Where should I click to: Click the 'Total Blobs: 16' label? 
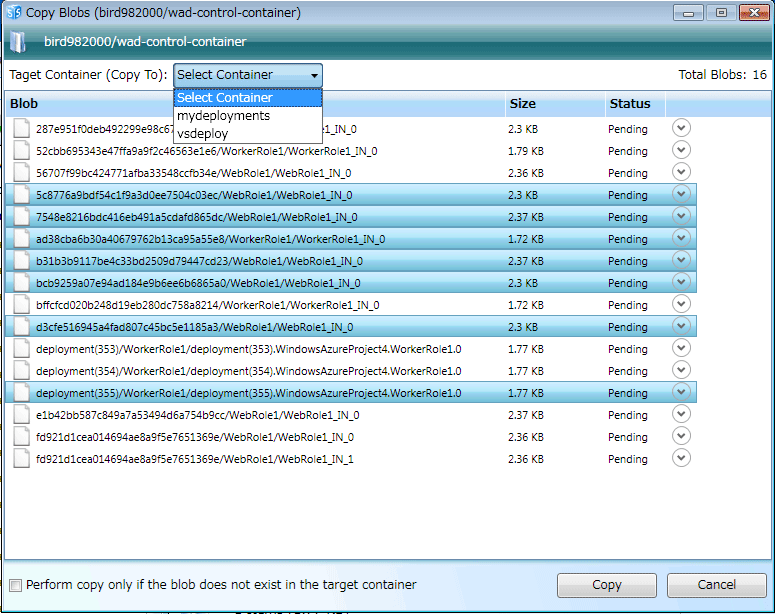click(722, 75)
